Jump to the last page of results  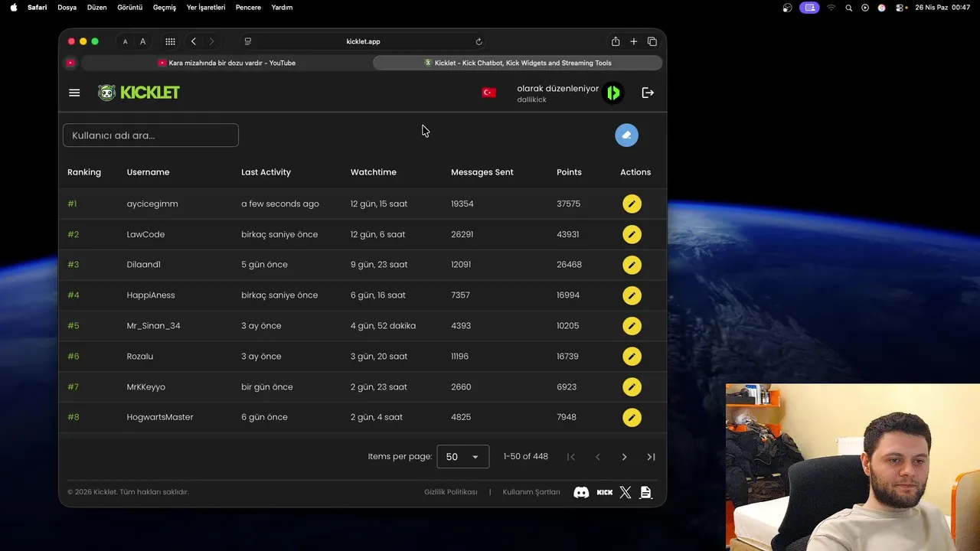pos(651,457)
